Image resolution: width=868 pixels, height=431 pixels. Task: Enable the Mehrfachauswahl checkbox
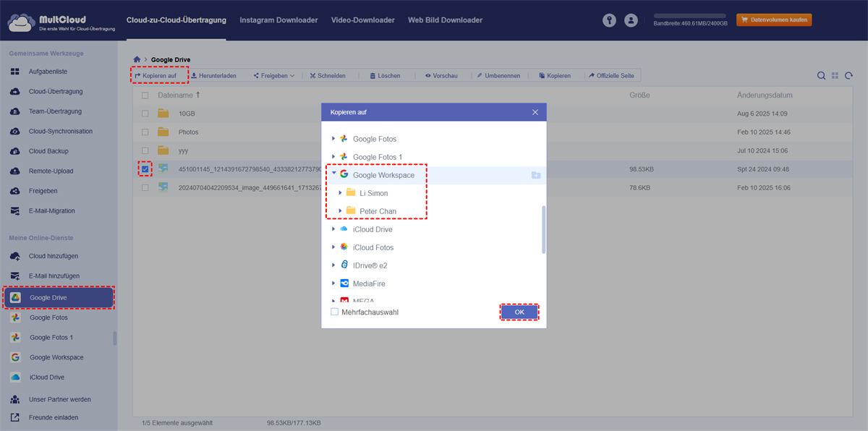tap(334, 312)
